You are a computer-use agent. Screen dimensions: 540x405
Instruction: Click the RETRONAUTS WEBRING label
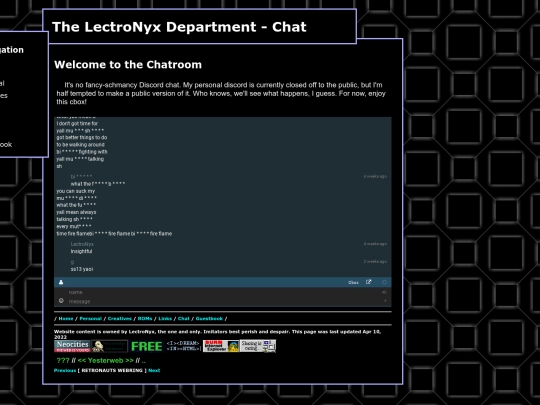click(x=112, y=371)
